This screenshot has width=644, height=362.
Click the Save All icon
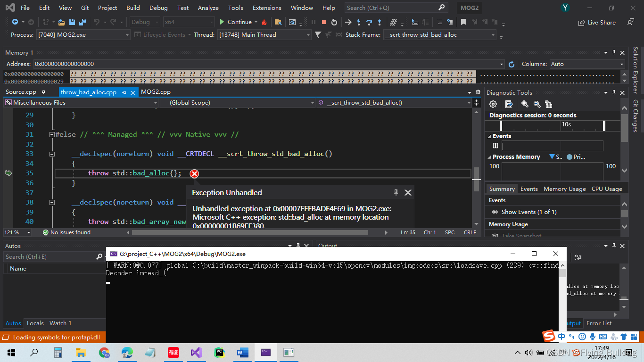(83, 22)
